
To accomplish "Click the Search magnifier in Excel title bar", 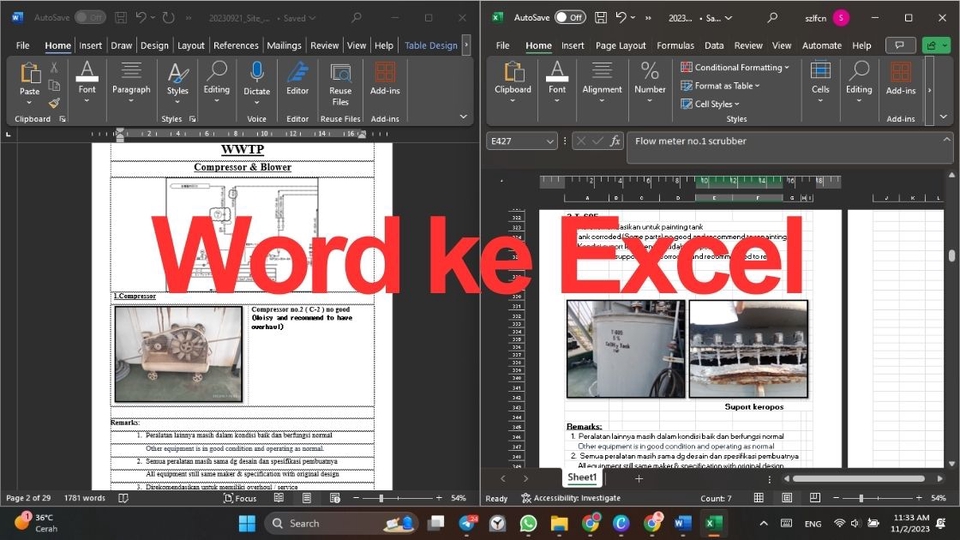I will (x=773, y=18).
